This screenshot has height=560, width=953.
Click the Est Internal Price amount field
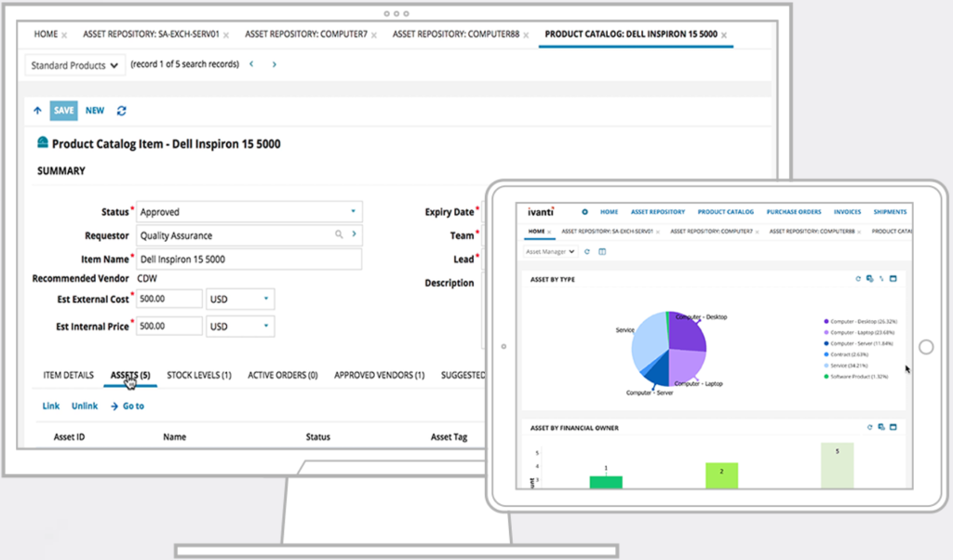tap(169, 327)
